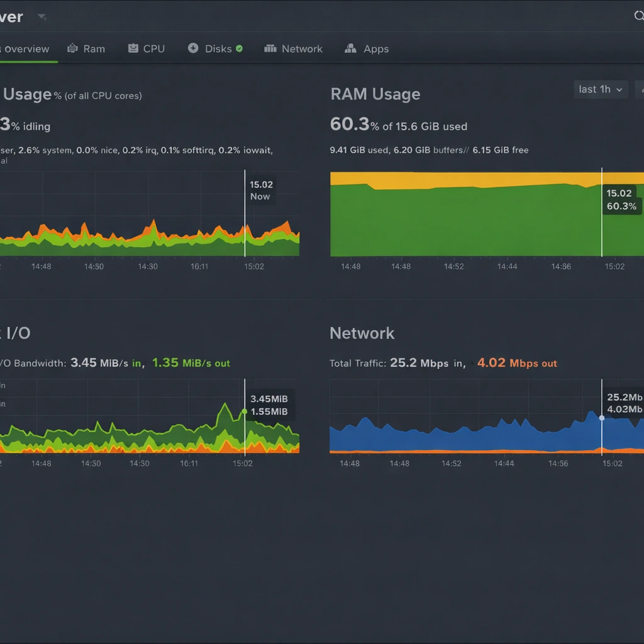This screenshot has height=644, width=644.
Task: Click the search magnifier icon
Action: coord(638,16)
